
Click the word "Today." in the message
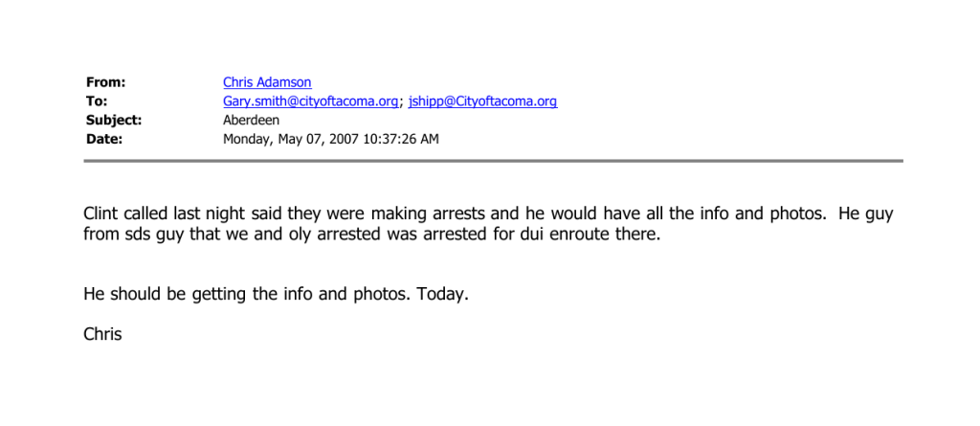coord(444,295)
